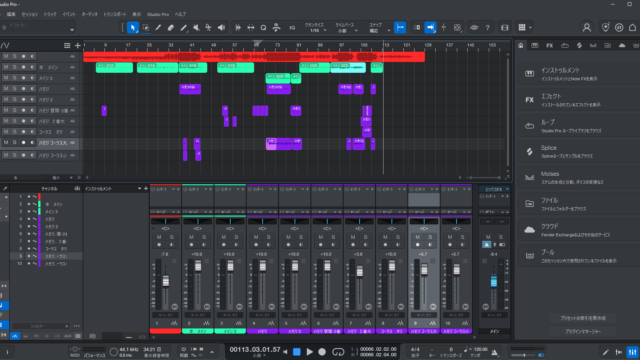Viewport: 640px width, 360px height.
Task: Open the mixer instrument panel dropdown
Action: 139,189
